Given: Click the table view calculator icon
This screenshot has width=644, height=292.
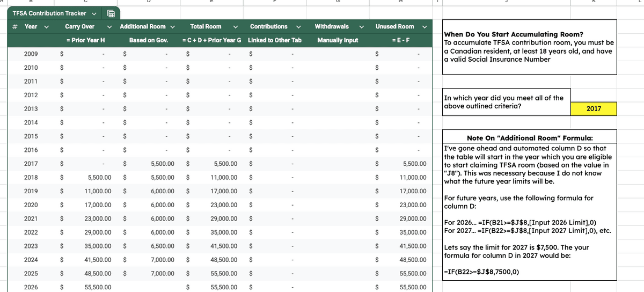Looking at the screenshot, I should [x=113, y=13].
